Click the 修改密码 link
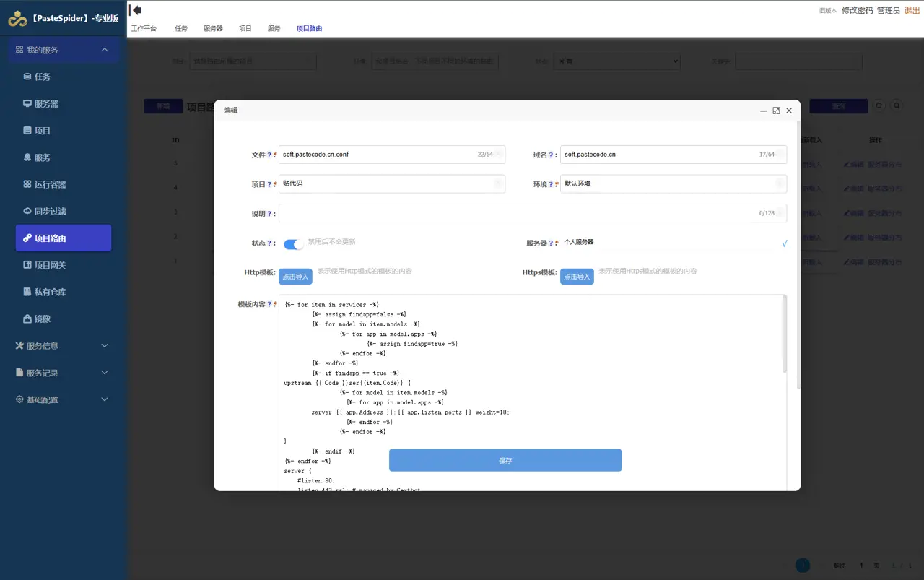 click(x=857, y=11)
